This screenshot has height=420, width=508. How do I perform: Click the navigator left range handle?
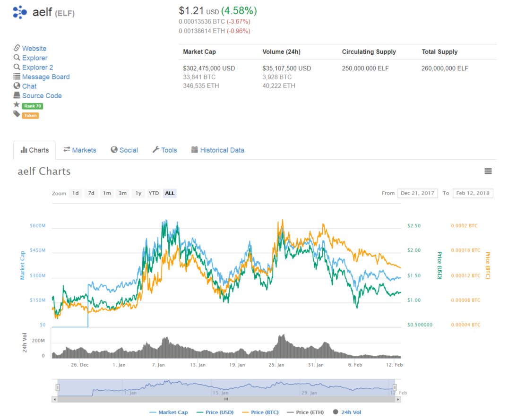click(x=58, y=387)
